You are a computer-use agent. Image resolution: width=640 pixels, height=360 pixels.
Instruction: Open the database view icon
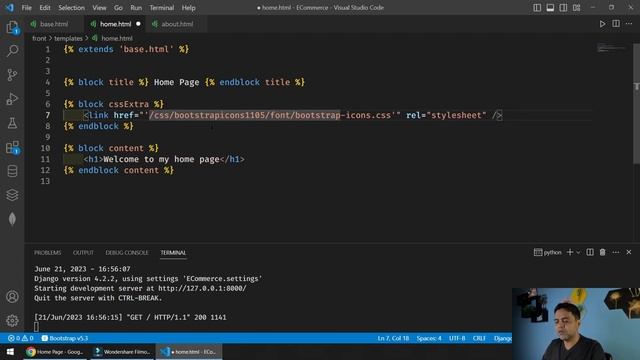pyautogui.click(x=12, y=171)
